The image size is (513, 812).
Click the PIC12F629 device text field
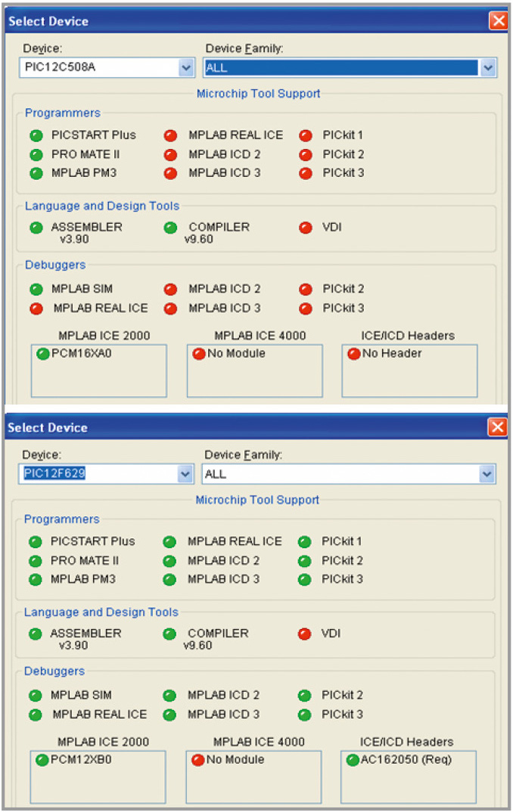pos(97,474)
